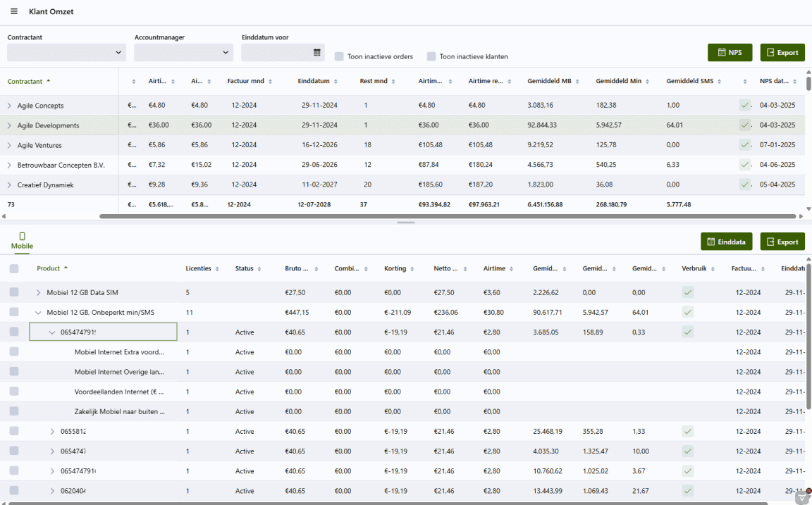This screenshot has width=812, height=505.
Task: Click the Mobile phone tab icon
Action: (x=22, y=237)
